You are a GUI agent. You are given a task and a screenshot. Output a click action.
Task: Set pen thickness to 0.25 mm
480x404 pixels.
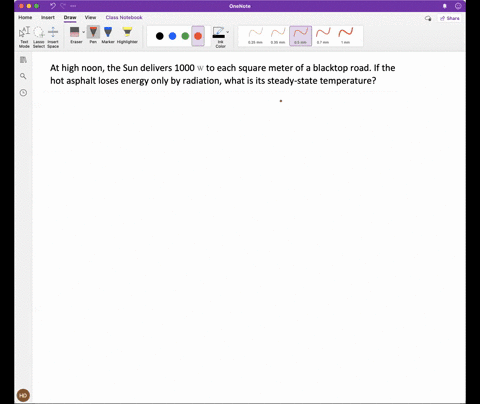(x=255, y=36)
